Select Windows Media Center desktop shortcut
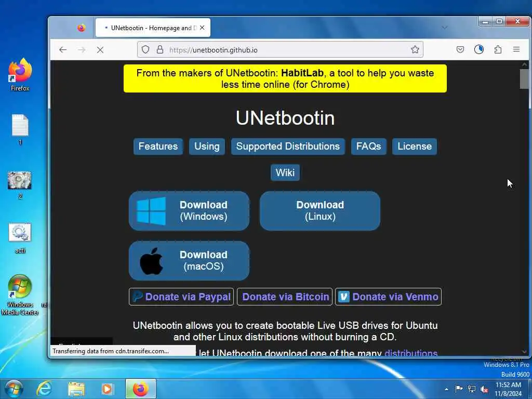Image resolution: width=532 pixels, height=399 pixels. [x=20, y=295]
